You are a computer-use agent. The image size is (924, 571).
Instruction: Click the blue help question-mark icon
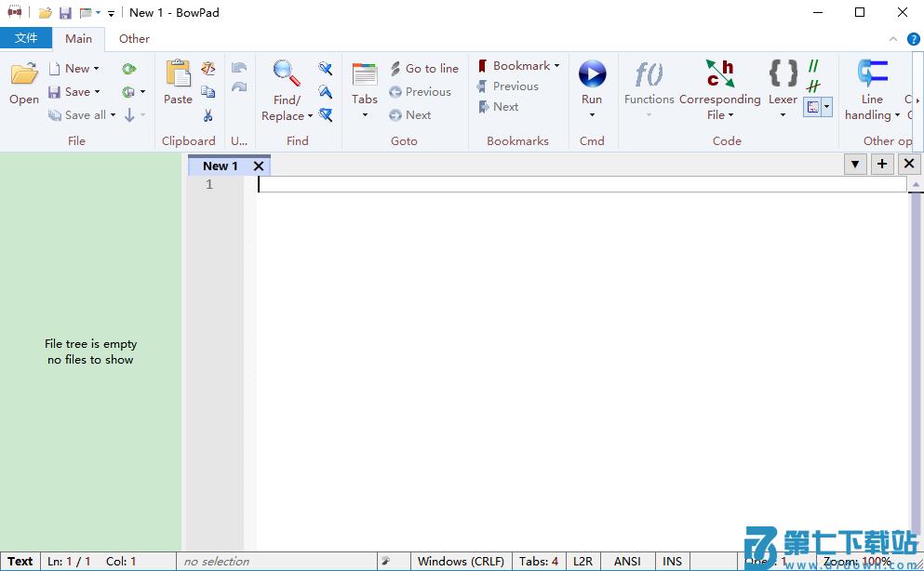click(914, 39)
